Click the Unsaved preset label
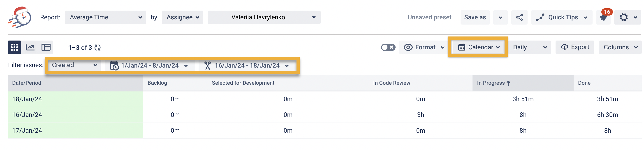The image size is (644, 150). coord(429,18)
